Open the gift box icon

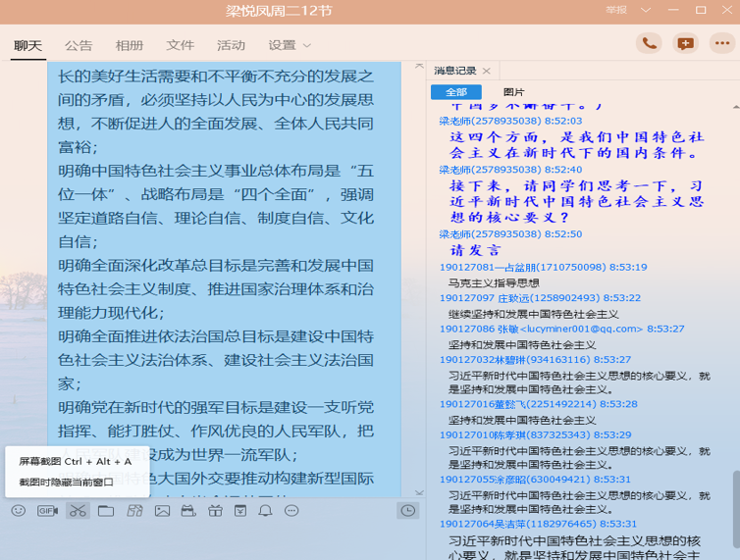pos(215,511)
